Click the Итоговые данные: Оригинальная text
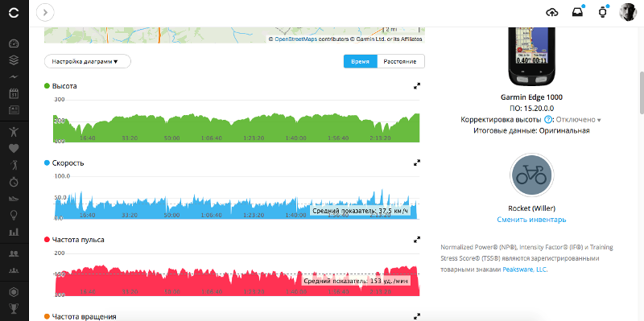 click(531, 131)
